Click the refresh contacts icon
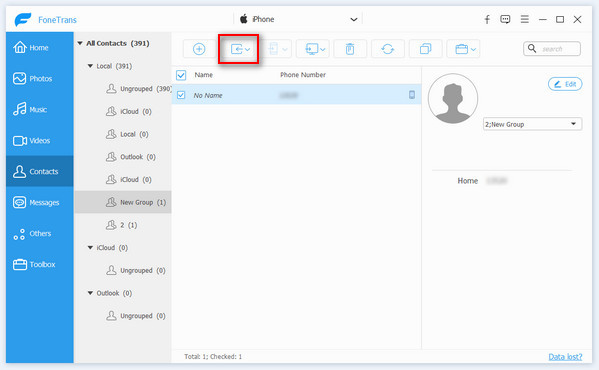The width and height of the screenshot is (599, 370). pyautogui.click(x=388, y=49)
